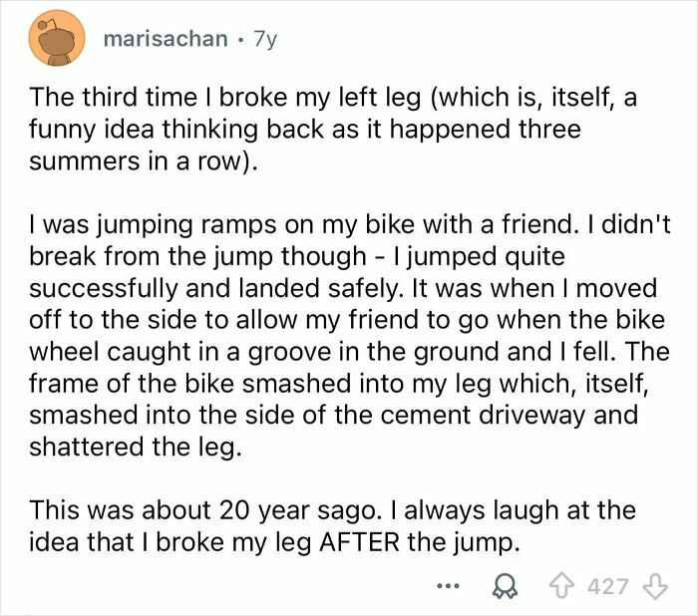
Task: Click the phrase 'shattered the leg'
Action: coord(137,446)
